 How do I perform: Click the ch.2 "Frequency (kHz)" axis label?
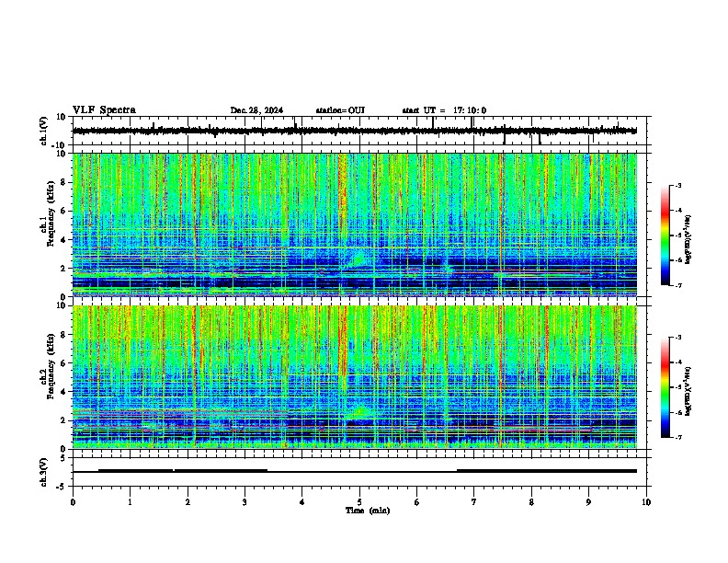point(51,366)
